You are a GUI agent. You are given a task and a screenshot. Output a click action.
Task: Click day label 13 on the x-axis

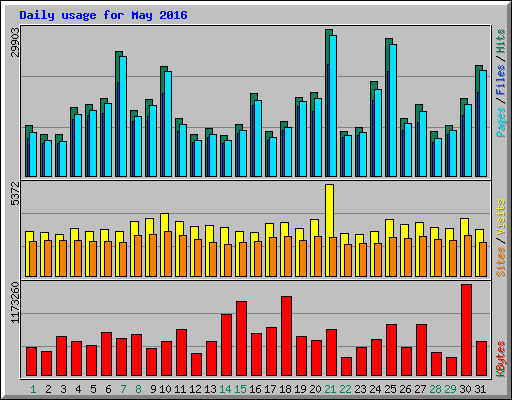(210, 389)
